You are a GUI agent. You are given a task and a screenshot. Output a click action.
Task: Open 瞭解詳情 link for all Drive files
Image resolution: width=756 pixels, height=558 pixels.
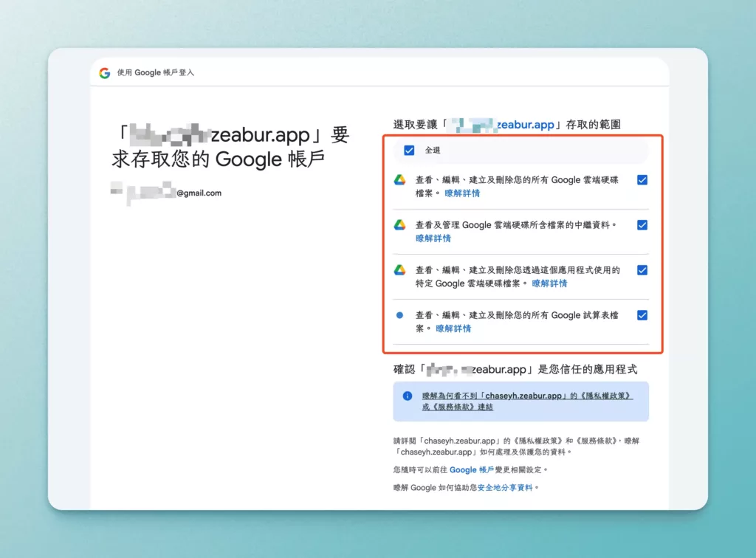pyautogui.click(x=462, y=193)
